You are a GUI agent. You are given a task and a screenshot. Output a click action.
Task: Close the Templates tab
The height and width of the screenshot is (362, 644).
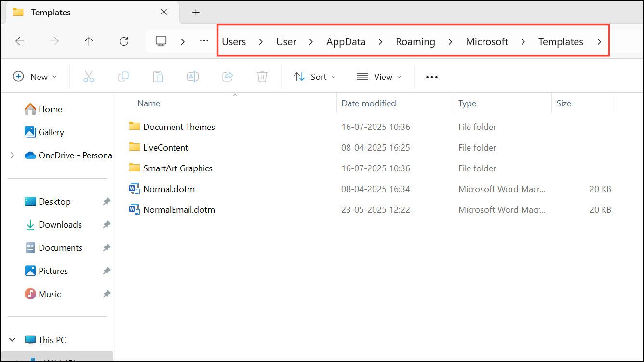[x=164, y=12]
